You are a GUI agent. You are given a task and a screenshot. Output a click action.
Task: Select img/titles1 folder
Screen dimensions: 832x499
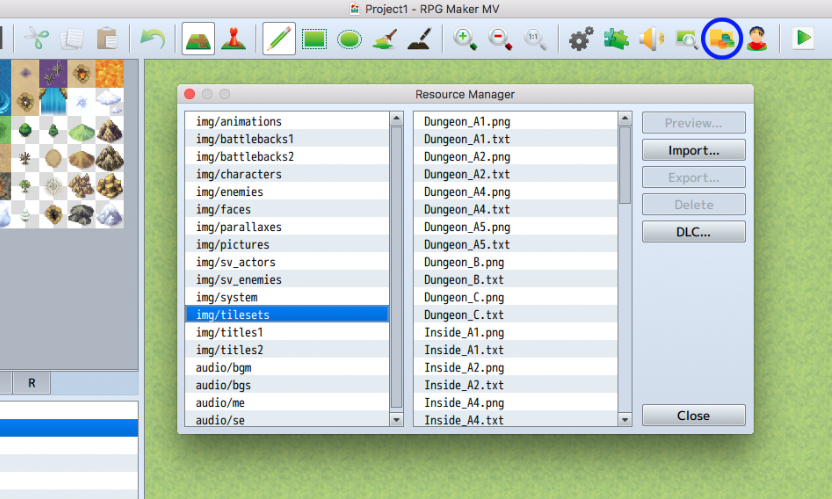tap(287, 332)
